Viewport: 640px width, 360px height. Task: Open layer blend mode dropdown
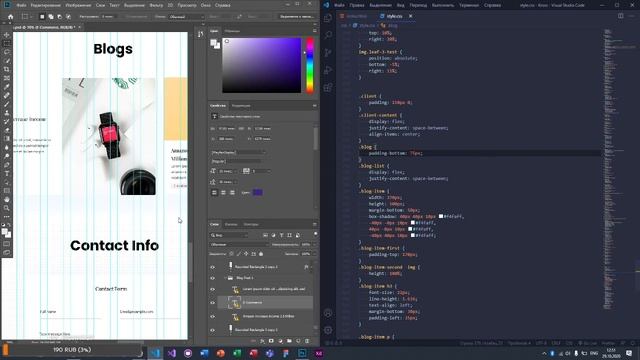(x=239, y=244)
